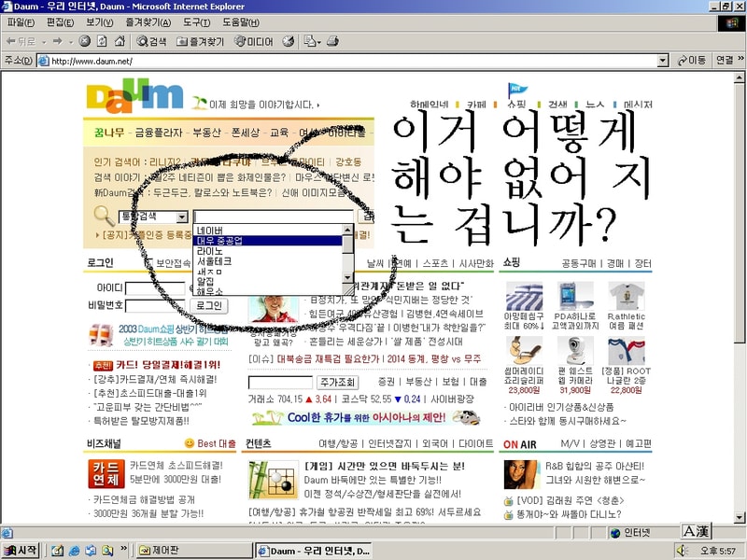This screenshot has height=560, width=747.
Task: Open the 보기(V) menu
Action: point(99,22)
